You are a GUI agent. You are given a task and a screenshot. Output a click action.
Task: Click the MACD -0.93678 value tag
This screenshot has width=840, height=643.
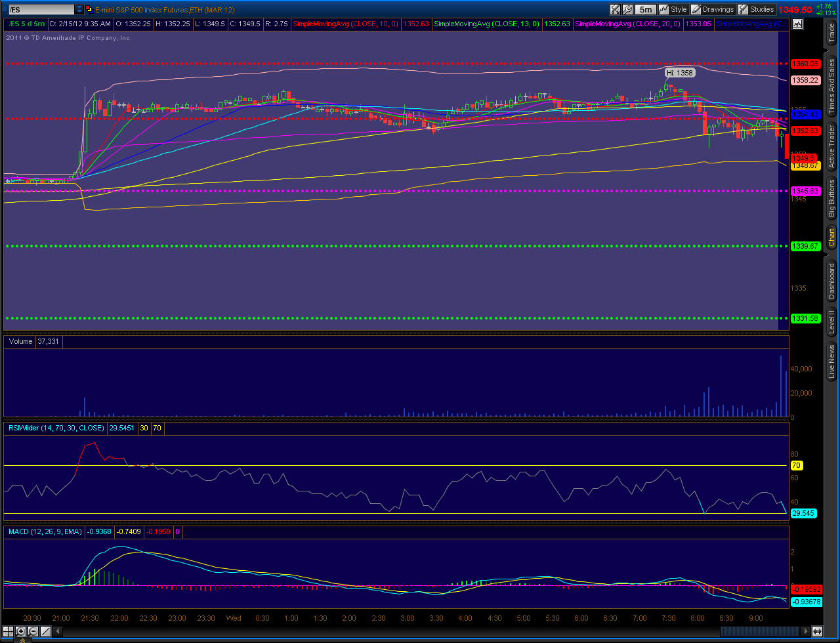click(807, 602)
